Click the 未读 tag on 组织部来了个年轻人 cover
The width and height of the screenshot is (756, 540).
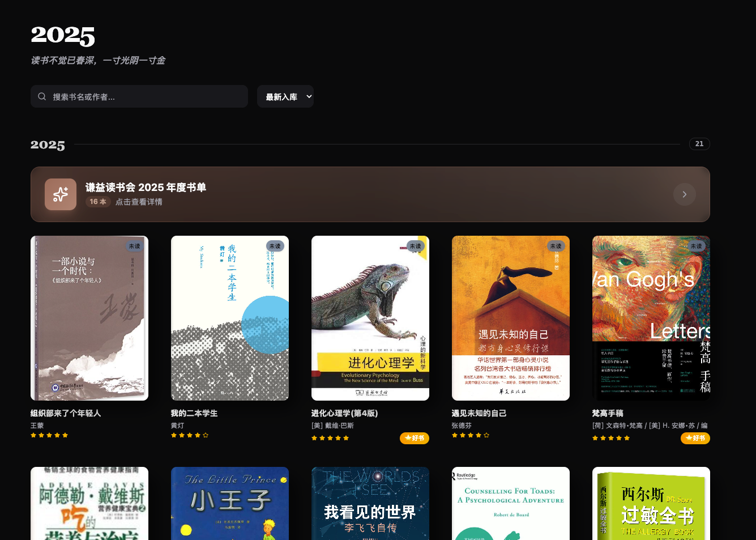point(134,246)
